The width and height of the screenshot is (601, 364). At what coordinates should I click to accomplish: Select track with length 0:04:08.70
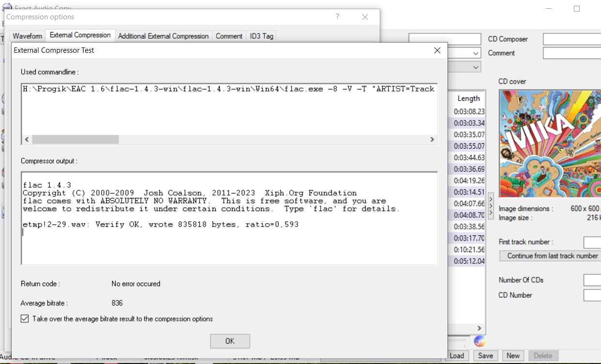click(469, 215)
